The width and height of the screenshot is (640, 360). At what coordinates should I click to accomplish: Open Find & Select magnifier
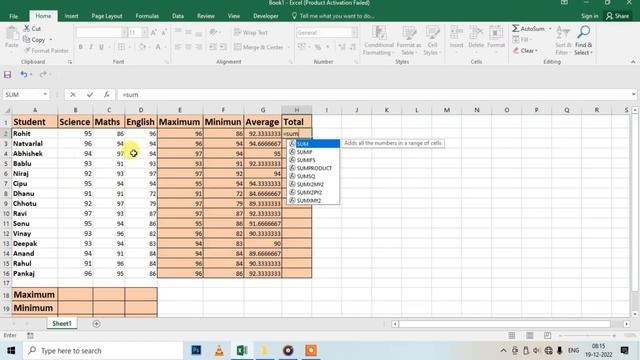coord(584,40)
